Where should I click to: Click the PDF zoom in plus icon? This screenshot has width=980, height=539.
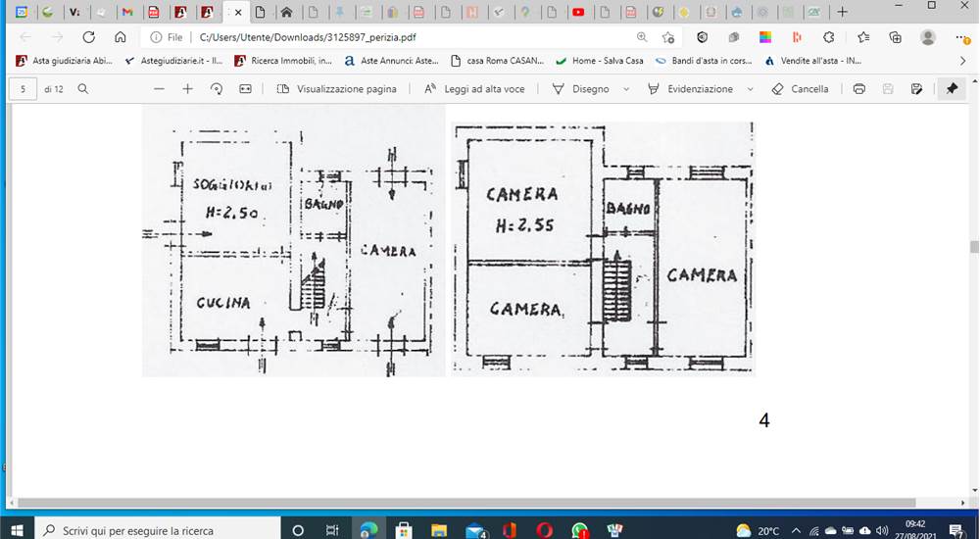[x=187, y=89]
